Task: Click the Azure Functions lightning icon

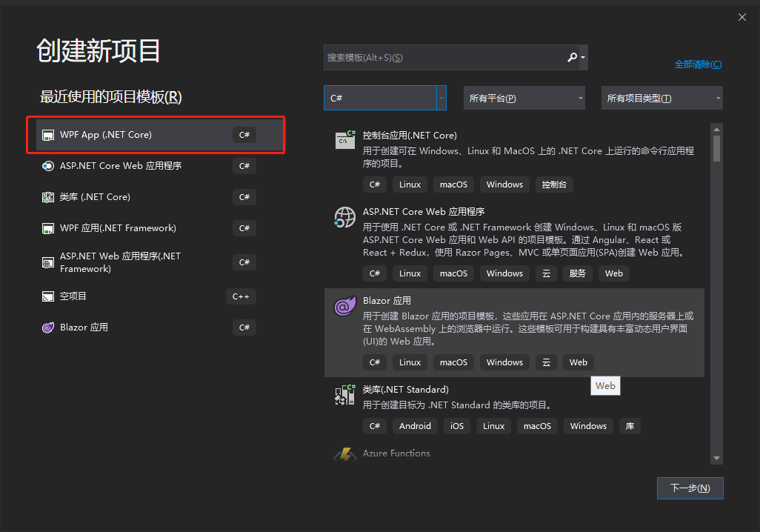Action: [x=345, y=454]
